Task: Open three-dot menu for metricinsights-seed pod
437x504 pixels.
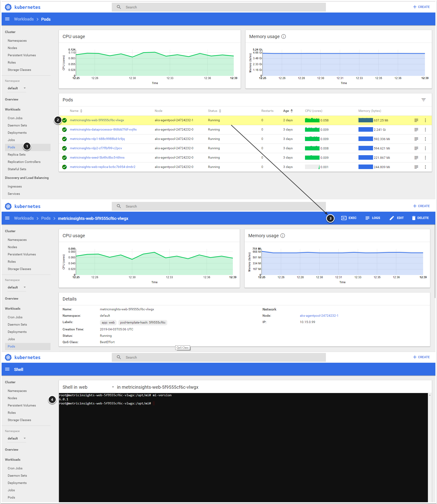Action: click(425, 158)
